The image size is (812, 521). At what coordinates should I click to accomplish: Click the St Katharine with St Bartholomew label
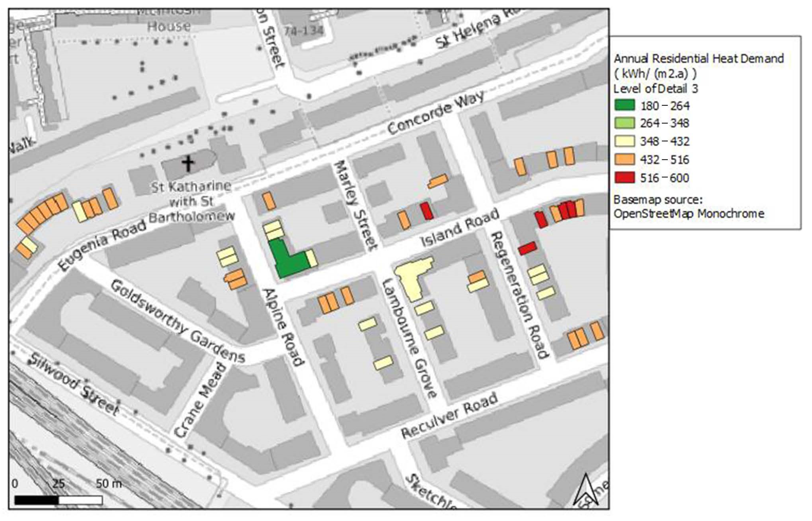(192, 202)
